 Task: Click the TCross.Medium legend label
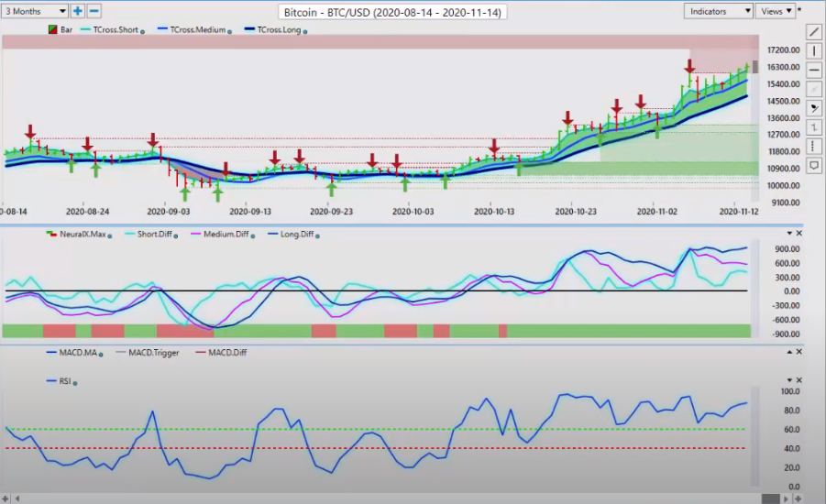pyautogui.click(x=197, y=30)
